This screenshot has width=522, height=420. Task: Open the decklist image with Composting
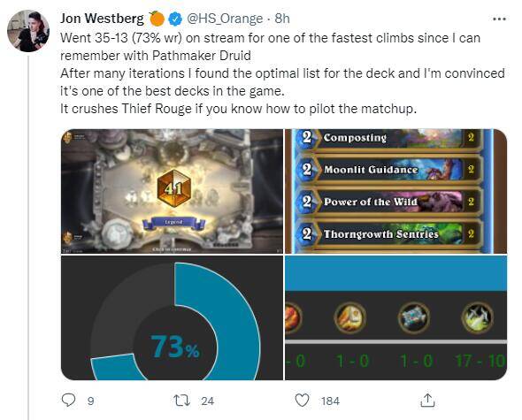[395, 191]
